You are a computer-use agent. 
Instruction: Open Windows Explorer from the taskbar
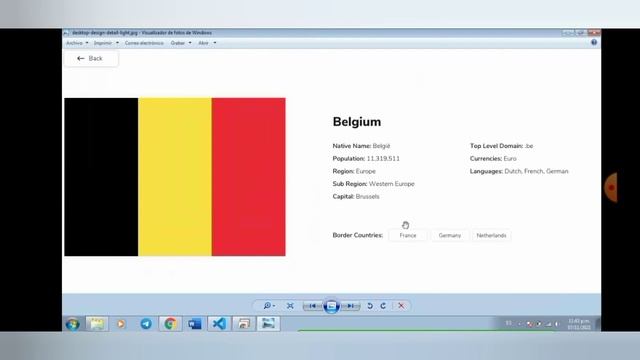click(97, 324)
